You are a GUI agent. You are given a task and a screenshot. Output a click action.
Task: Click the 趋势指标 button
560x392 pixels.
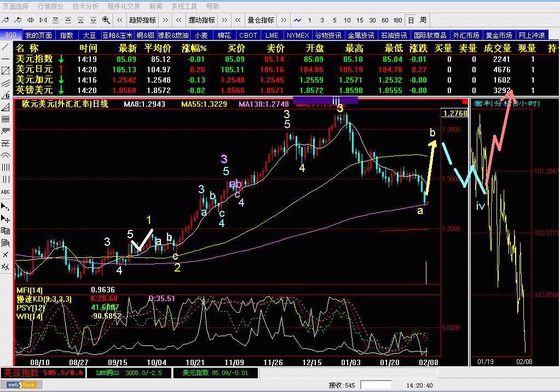click(142, 20)
